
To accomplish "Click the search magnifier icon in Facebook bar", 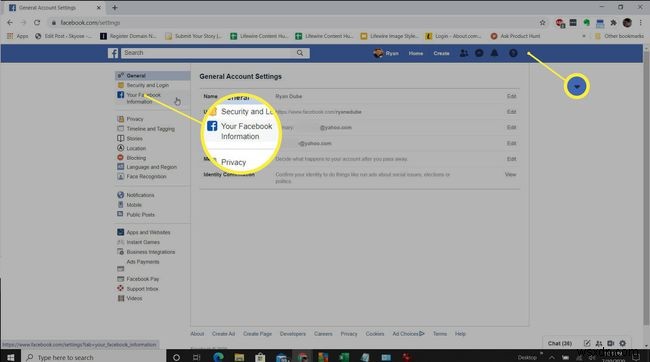I will [300, 53].
